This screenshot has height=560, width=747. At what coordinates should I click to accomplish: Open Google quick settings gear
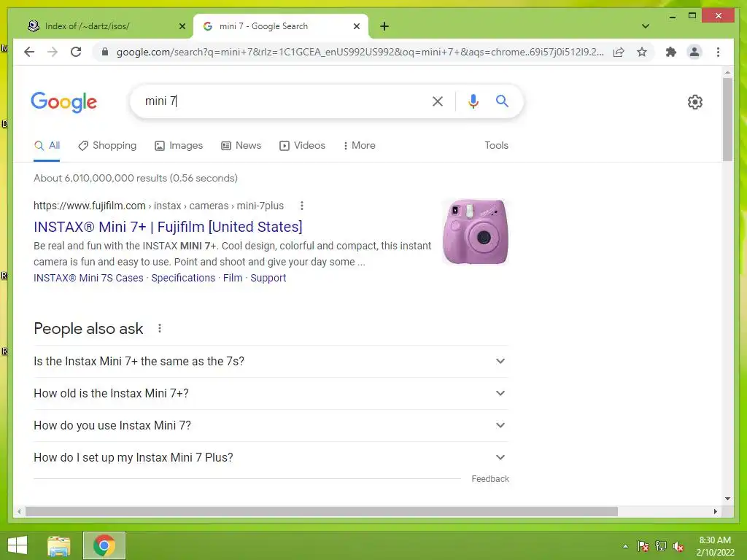click(694, 102)
